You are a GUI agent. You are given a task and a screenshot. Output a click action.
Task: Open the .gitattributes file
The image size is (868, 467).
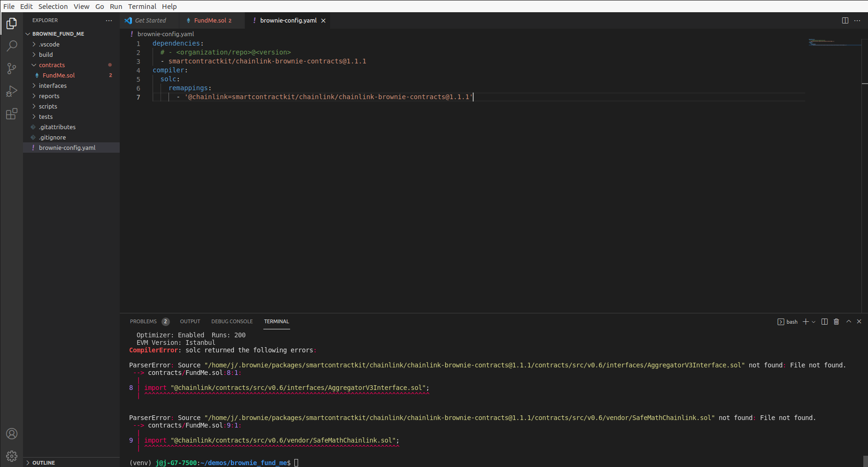tap(71, 127)
